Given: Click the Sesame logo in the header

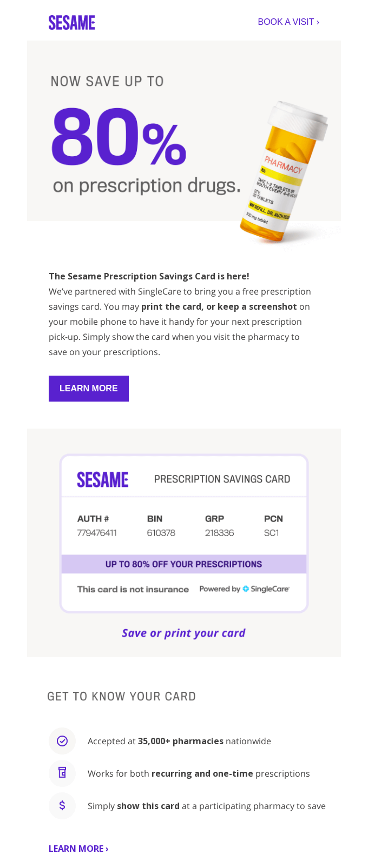Looking at the screenshot, I should pos(72,22).
